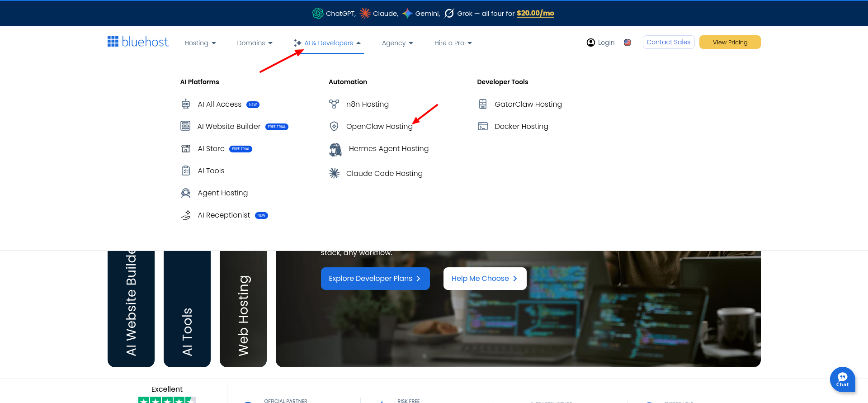The width and height of the screenshot is (868, 403).
Task: Click the GatorClaw Hosting server icon
Action: (483, 104)
